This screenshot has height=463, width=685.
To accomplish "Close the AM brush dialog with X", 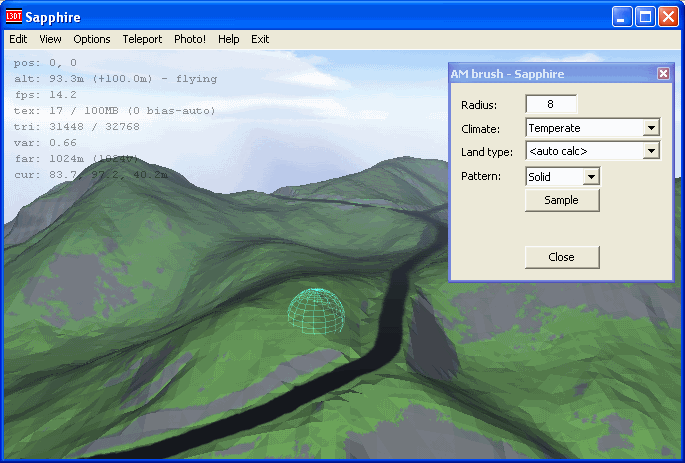I will pyautogui.click(x=663, y=74).
